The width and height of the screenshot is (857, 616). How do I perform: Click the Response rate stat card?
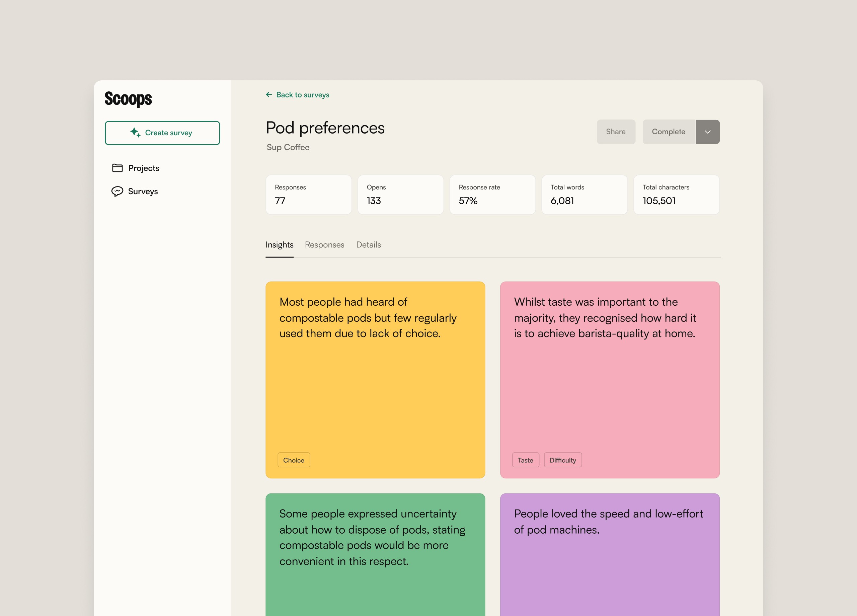pos(492,195)
